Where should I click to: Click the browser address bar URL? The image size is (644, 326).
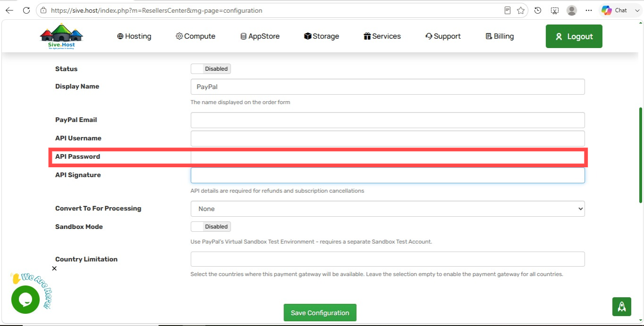[x=157, y=10]
